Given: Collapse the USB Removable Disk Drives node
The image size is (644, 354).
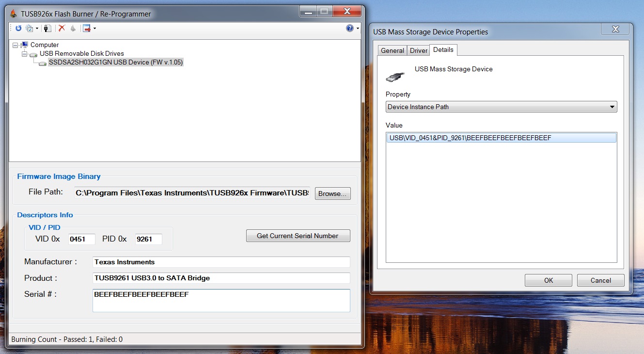Looking at the screenshot, I should pyautogui.click(x=24, y=54).
